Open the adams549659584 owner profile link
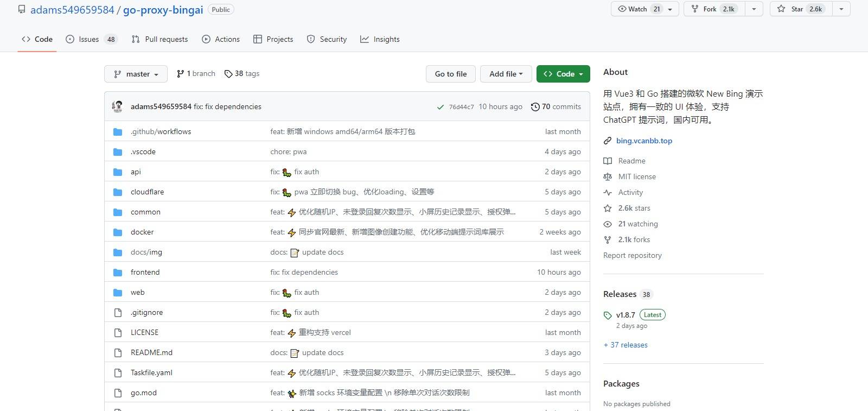Viewport: 868px width, 411px height. tap(72, 10)
